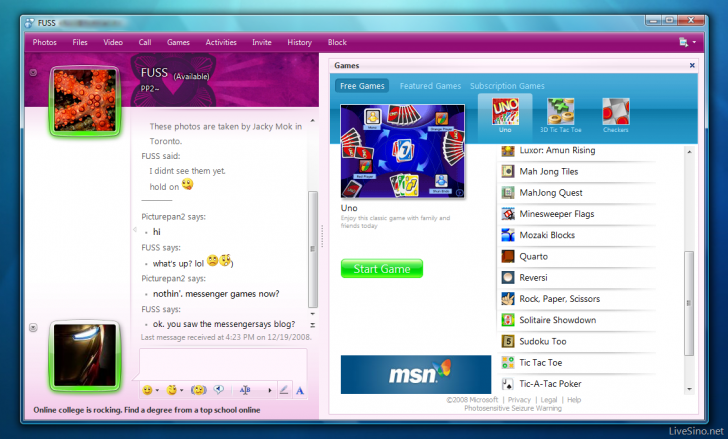Click the text formatting AB icon
The height and width of the screenshot is (439, 728).
245,390
